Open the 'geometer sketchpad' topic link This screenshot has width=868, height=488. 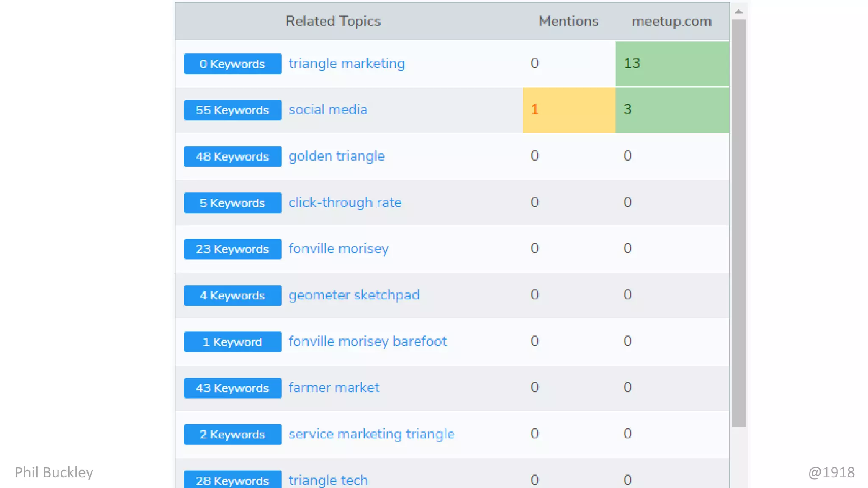click(x=354, y=295)
